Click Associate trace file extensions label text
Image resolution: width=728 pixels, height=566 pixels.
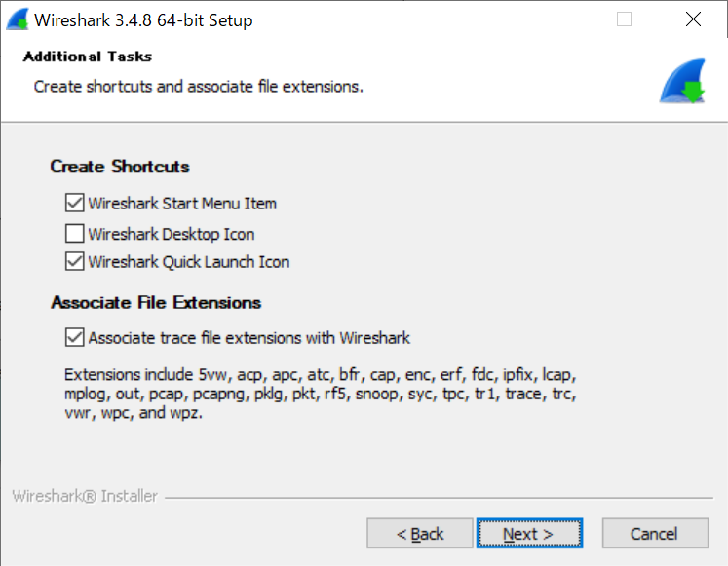click(249, 338)
